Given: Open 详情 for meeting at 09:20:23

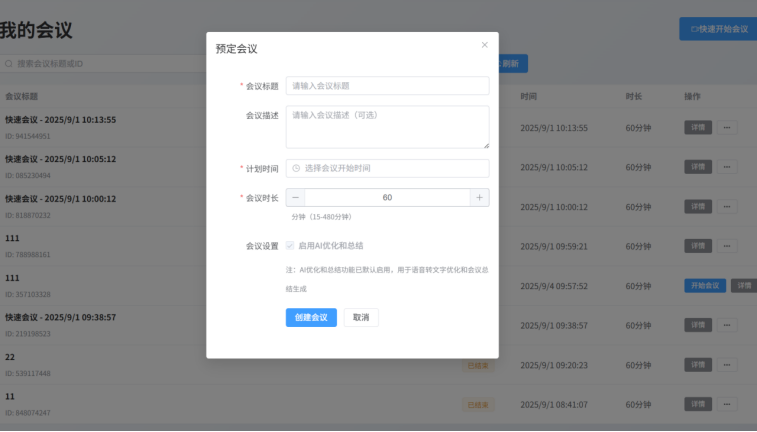Looking at the screenshot, I should click(698, 365).
